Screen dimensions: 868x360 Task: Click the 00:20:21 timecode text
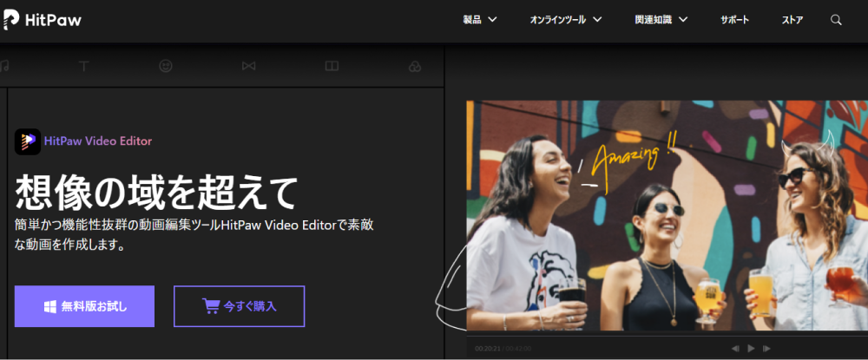pos(488,349)
